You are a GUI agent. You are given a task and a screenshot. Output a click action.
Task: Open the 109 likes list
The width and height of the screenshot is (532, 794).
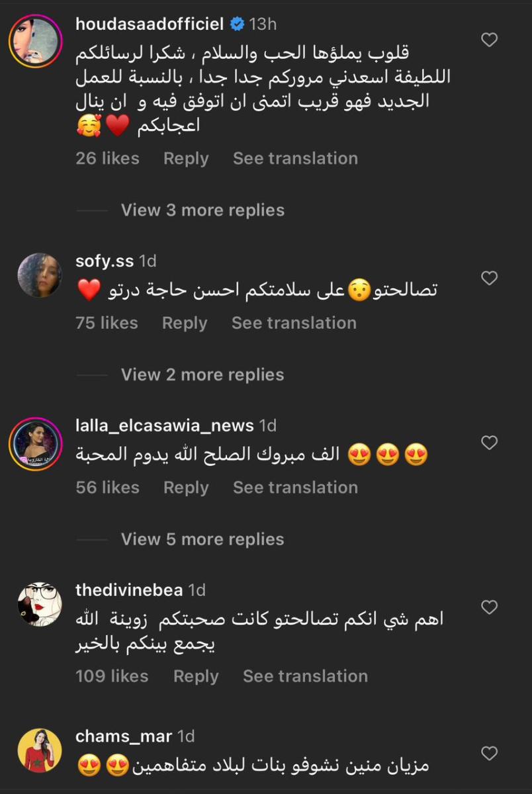112,676
